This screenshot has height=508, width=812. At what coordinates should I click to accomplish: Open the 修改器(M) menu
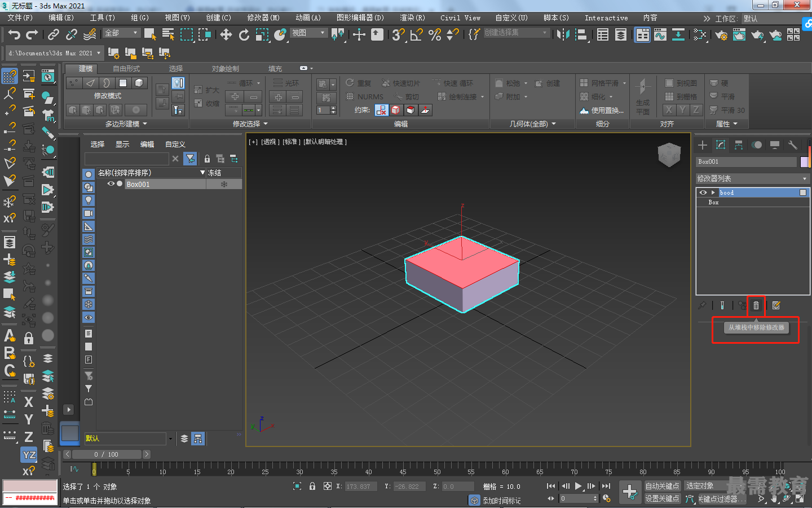(x=263, y=18)
